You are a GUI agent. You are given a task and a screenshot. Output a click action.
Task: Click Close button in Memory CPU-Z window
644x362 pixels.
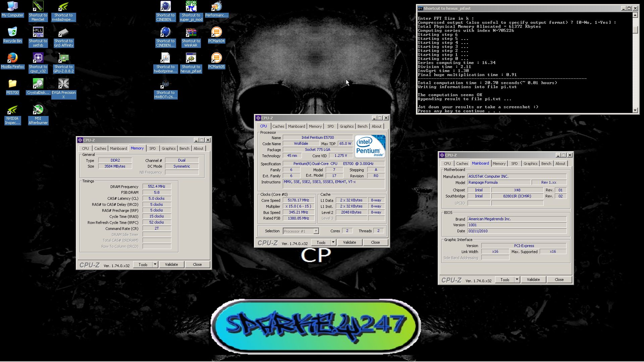coord(197,264)
